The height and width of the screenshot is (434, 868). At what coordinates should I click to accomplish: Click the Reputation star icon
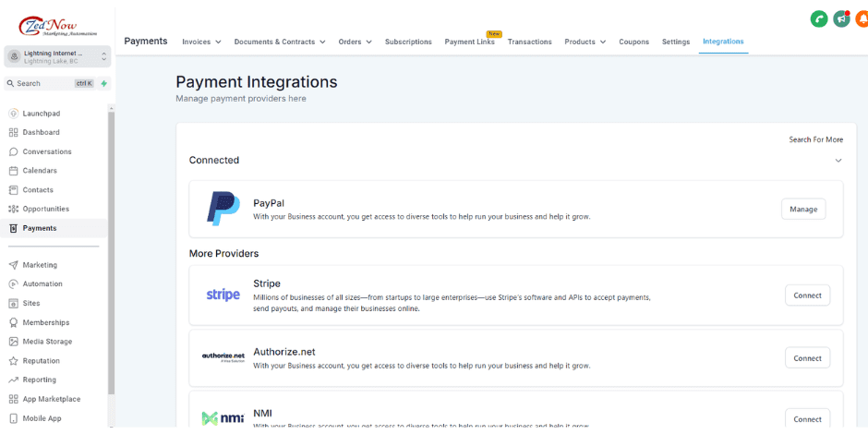[x=14, y=361]
